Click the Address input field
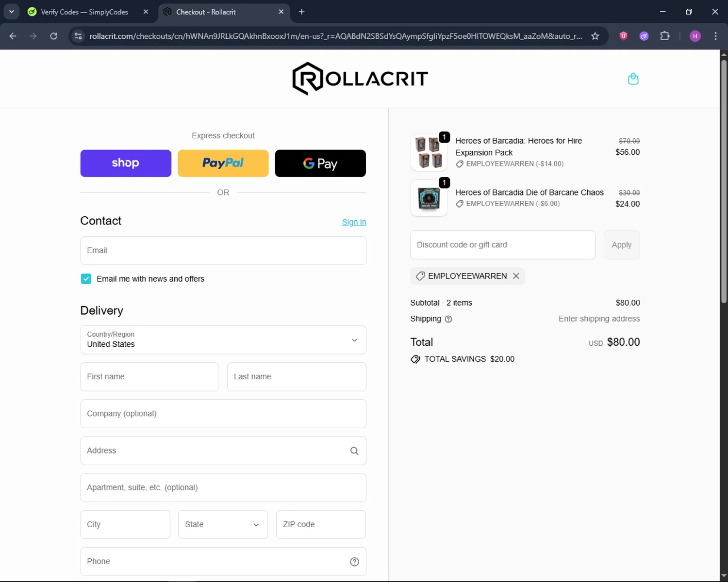 (223, 451)
